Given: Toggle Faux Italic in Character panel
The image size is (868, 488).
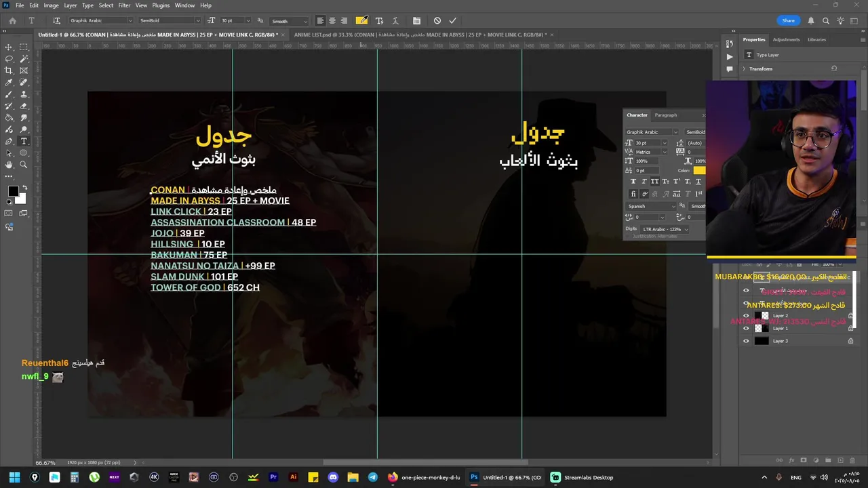Looking at the screenshot, I should [644, 182].
